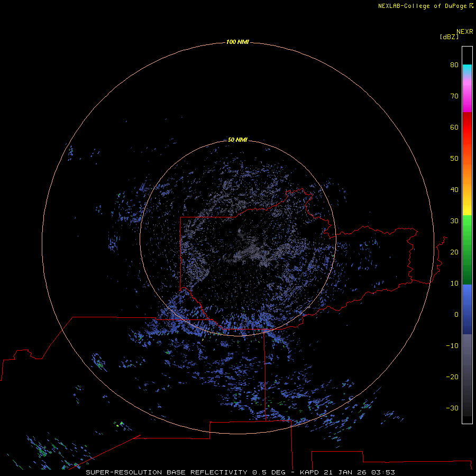This screenshot has height=476, width=476.
Task: Click the 50 dBZ scale value
Action: (x=454, y=159)
